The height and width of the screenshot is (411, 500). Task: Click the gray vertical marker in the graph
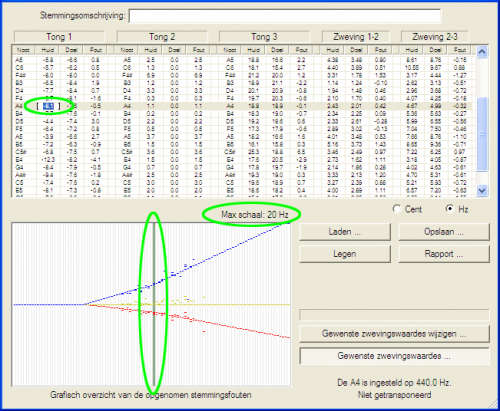point(154,304)
